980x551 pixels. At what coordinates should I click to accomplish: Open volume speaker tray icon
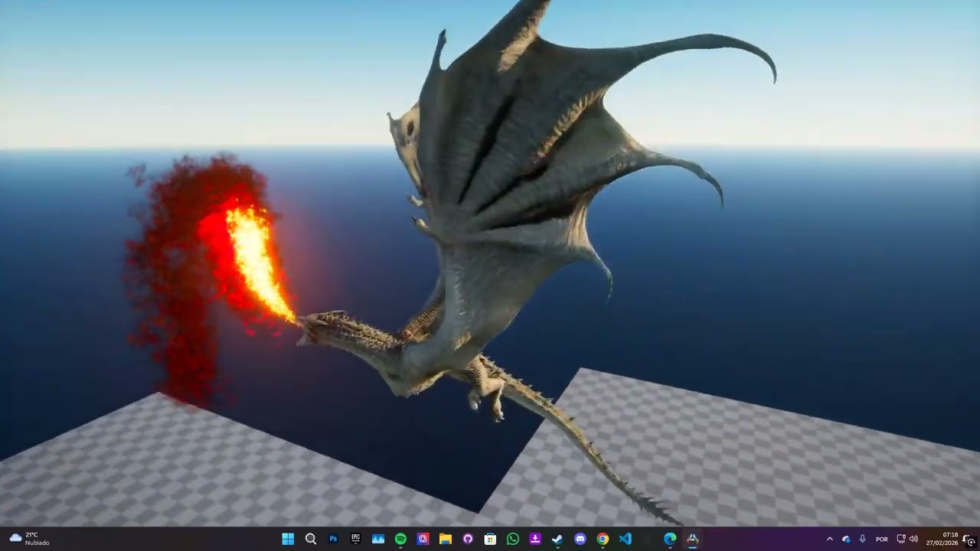913,539
